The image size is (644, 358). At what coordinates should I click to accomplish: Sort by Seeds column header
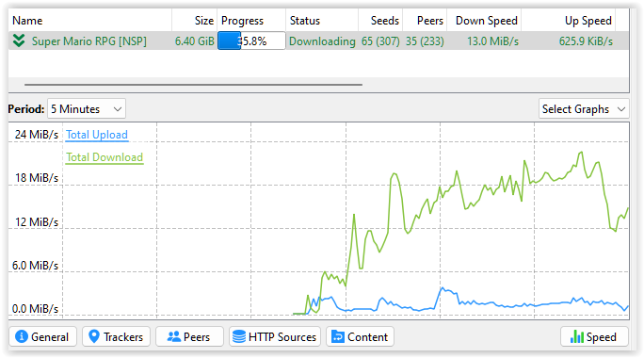pyautogui.click(x=380, y=21)
